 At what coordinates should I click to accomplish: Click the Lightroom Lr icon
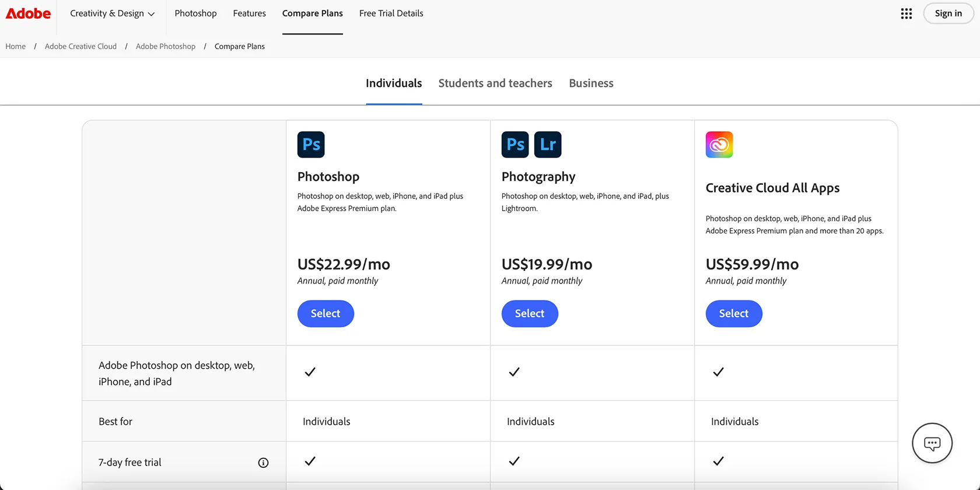coord(547,145)
